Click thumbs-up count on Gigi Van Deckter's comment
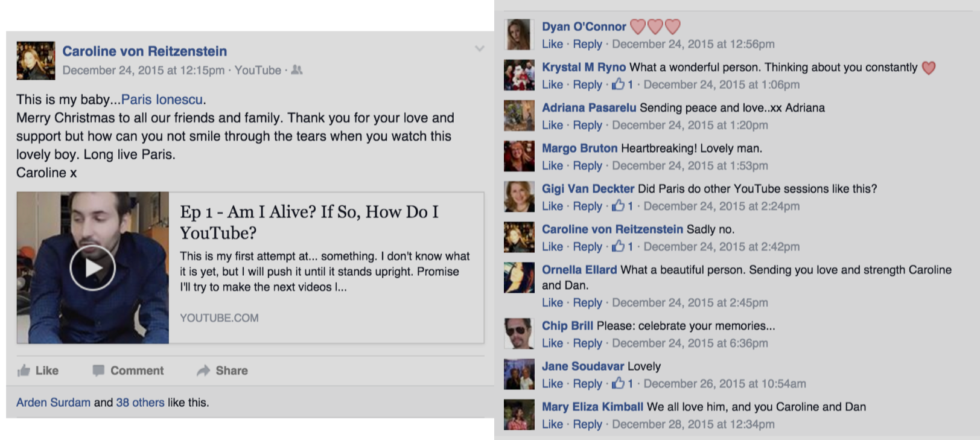This screenshot has width=980, height=440. tap(623, 206)
